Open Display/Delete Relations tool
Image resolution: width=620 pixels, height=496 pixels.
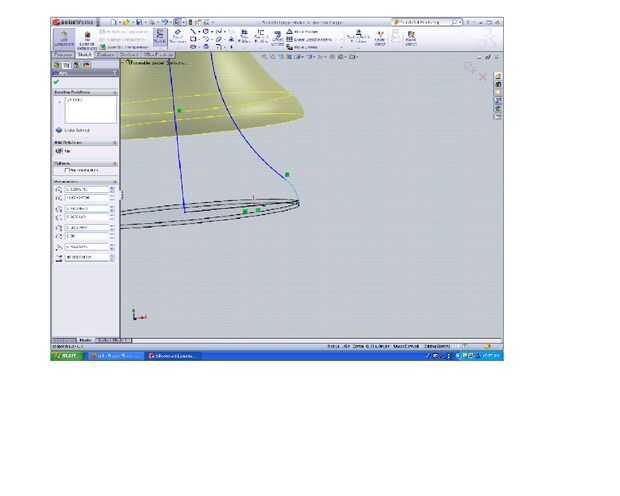click(x=358, y=36)
